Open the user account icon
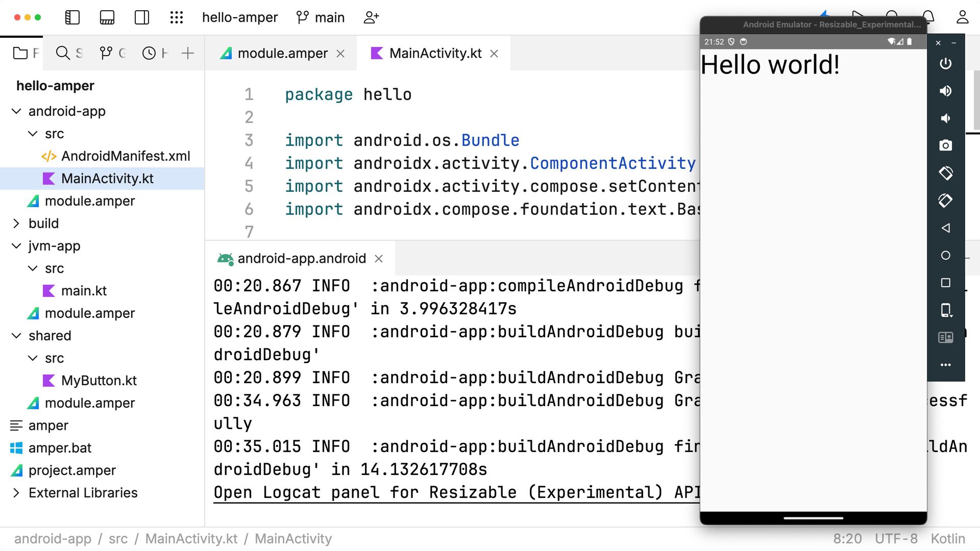The image size is (980, 551). tap(962, 17)
